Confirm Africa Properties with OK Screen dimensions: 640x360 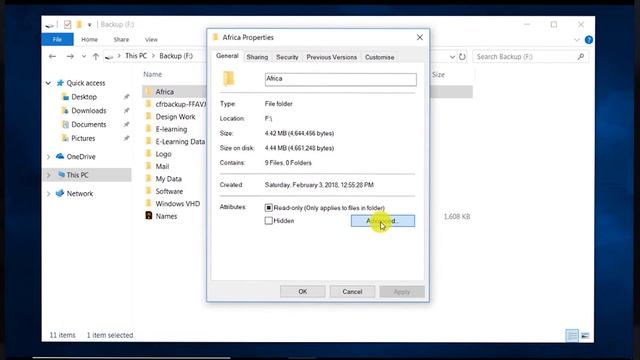coord(302,291)
